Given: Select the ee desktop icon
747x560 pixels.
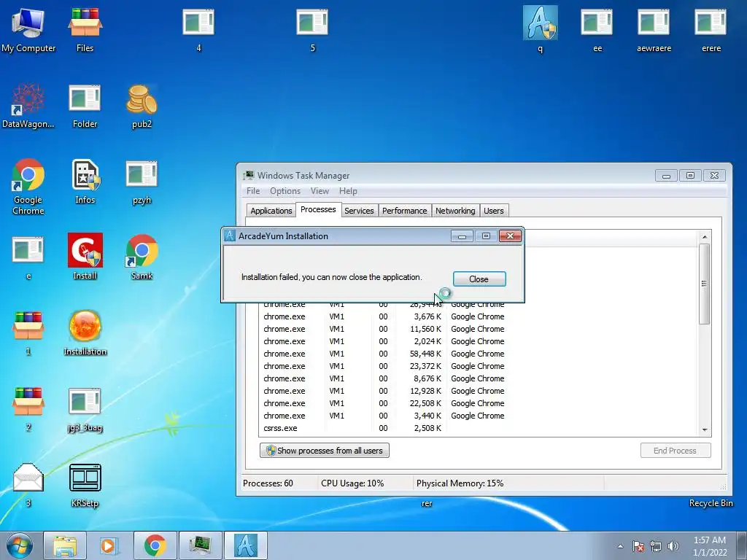Looking at the screenshot, I should pos(597,30).
